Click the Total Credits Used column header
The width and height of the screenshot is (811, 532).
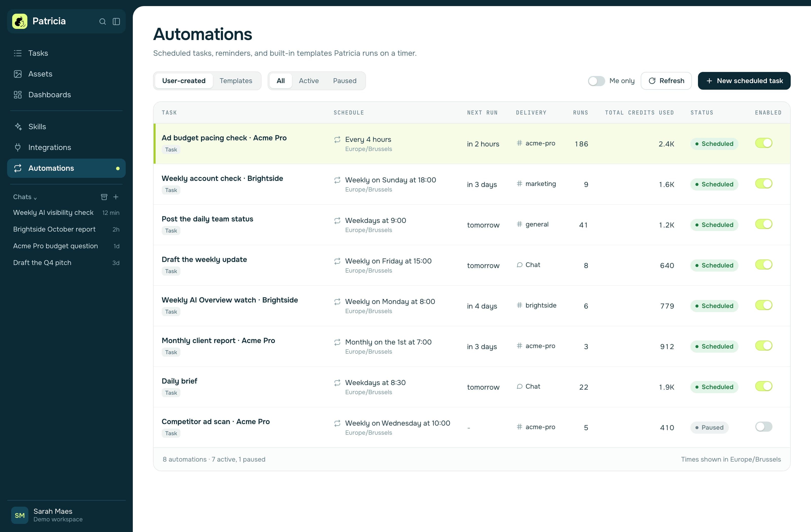(x=639, y=113)
